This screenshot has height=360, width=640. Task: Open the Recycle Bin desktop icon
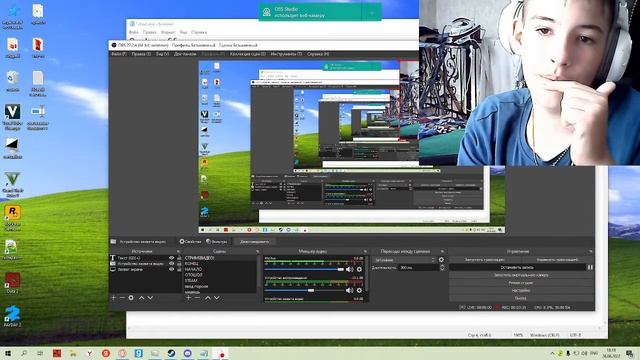coord(13,80)
